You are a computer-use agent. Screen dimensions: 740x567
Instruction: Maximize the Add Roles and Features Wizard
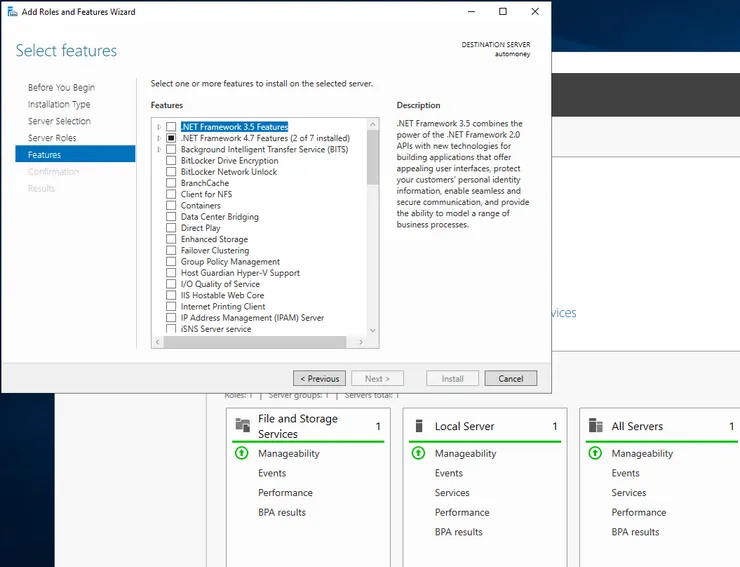tap(503, 12)
